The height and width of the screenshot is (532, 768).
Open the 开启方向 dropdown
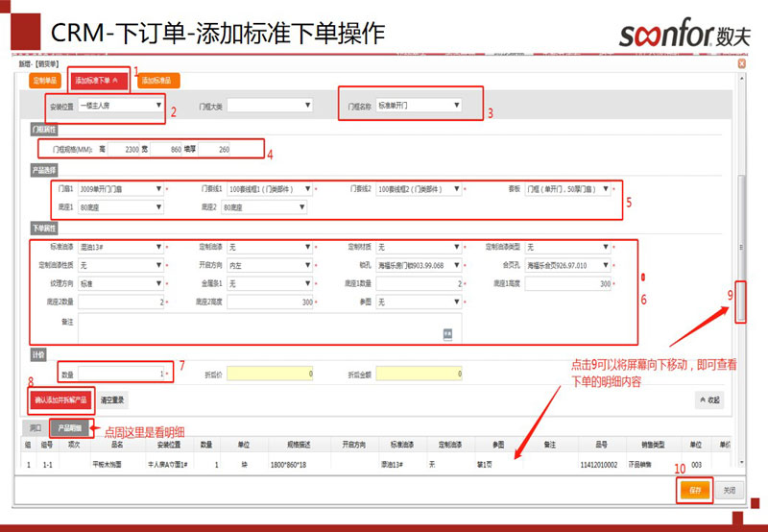click(x=269, y=266)
